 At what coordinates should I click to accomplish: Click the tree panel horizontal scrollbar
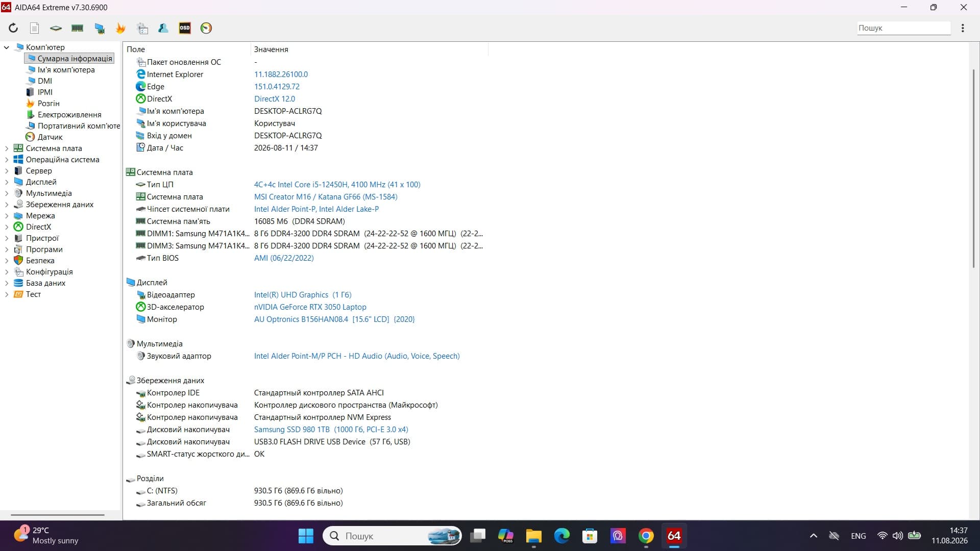[x=58, y=515]
